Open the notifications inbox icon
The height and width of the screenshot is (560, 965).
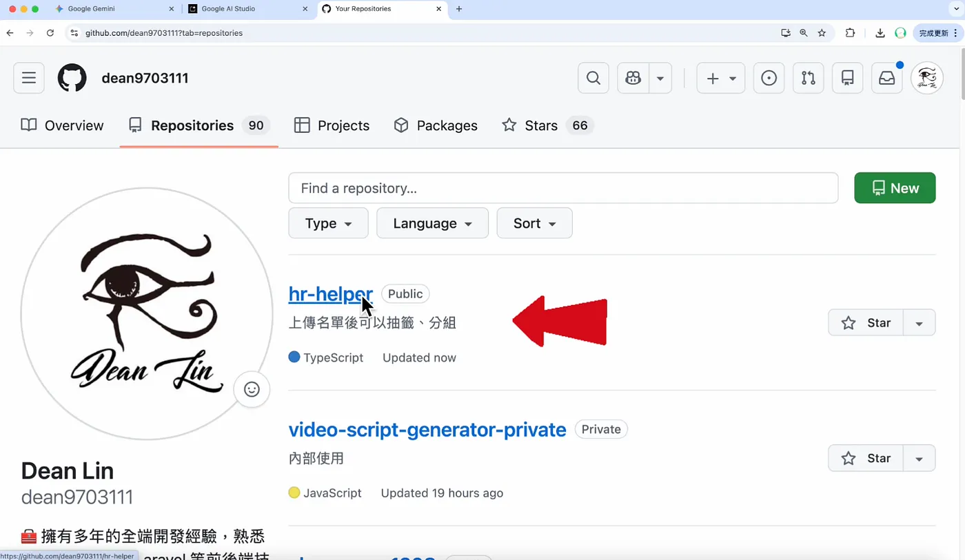pyautogui.click(x=887, y=78)
